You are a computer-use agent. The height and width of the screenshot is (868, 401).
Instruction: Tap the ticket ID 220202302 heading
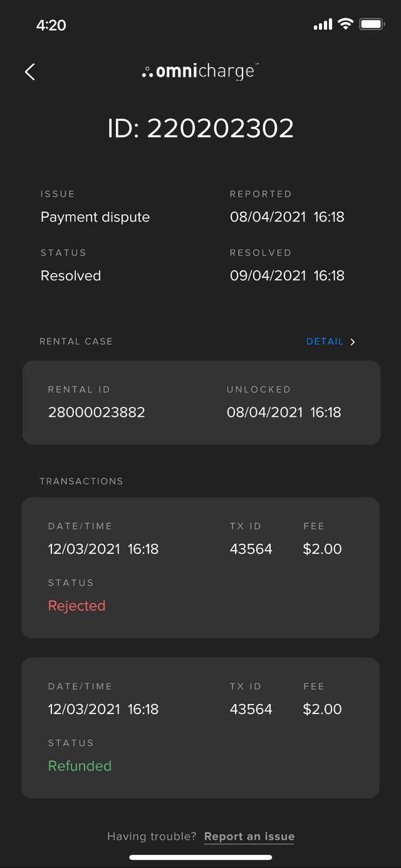click(x=200, y=128)
